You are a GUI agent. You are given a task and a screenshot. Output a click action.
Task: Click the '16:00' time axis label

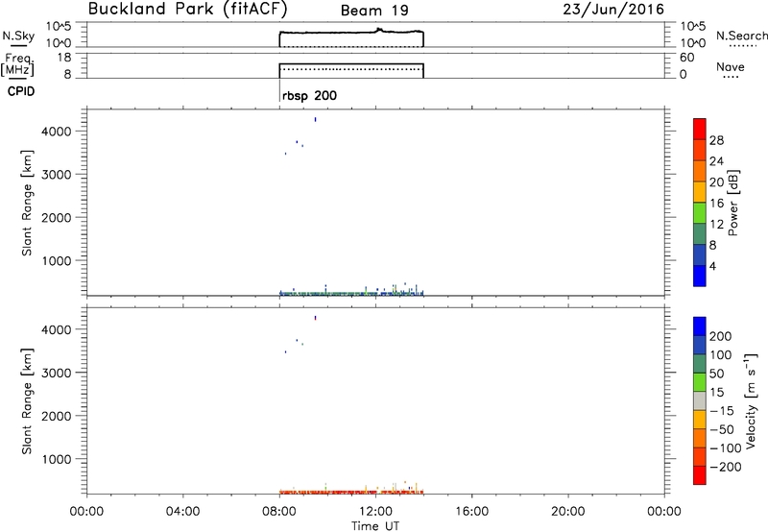[x=471, y=512]
